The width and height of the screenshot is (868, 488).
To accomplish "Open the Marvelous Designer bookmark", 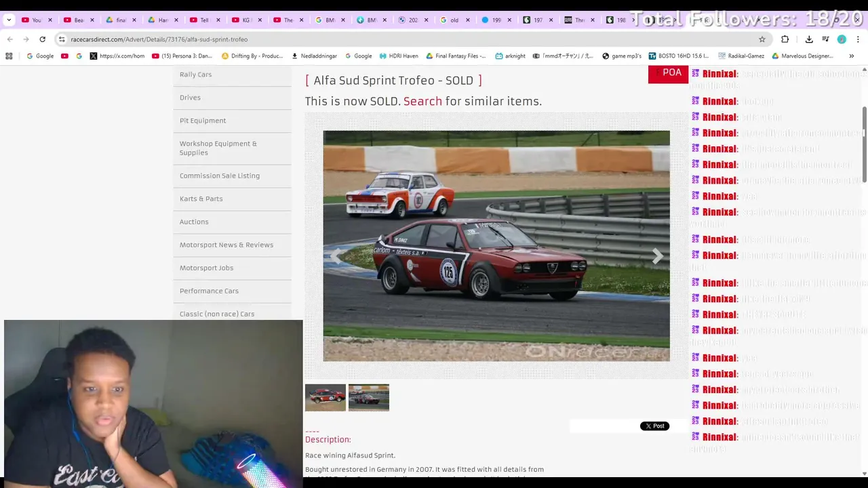I will [802, 56].
